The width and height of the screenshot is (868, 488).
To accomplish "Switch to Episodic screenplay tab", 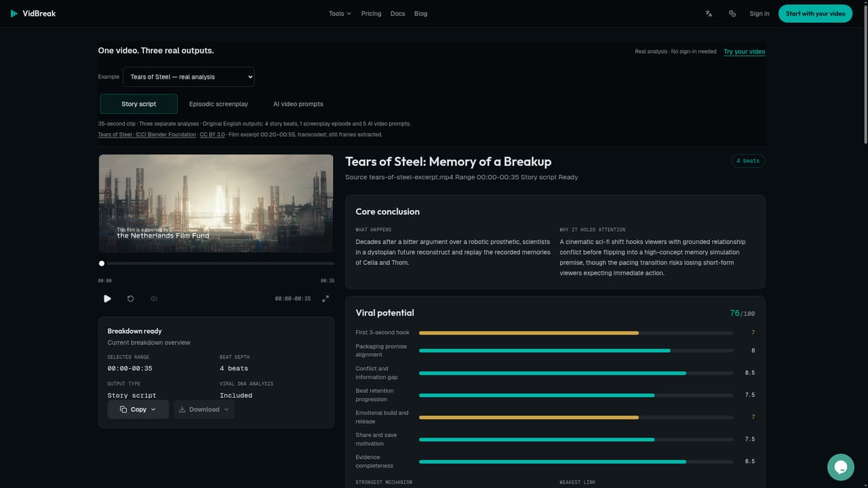I will [x=218, y=104].
